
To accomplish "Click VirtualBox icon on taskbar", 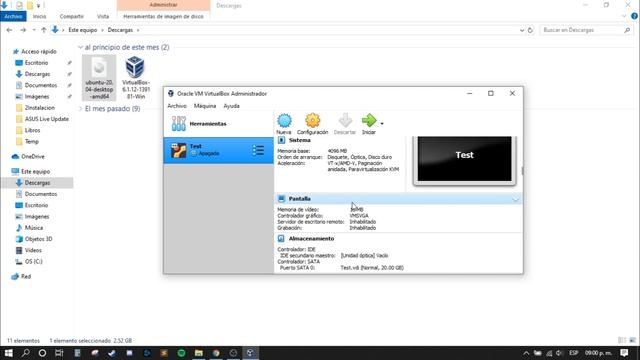I will (250, 353).
